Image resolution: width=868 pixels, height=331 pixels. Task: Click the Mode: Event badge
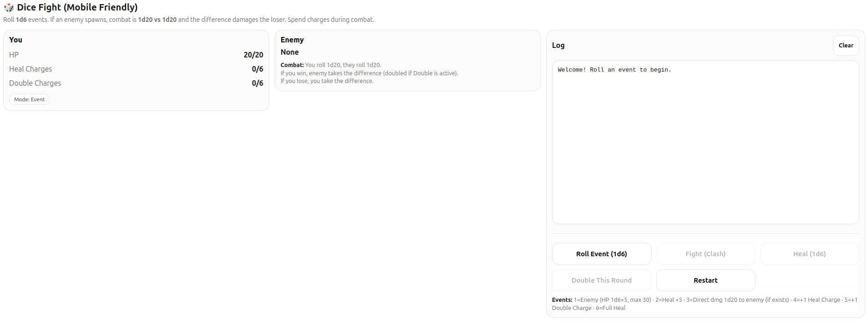click(x=29, y=99)
